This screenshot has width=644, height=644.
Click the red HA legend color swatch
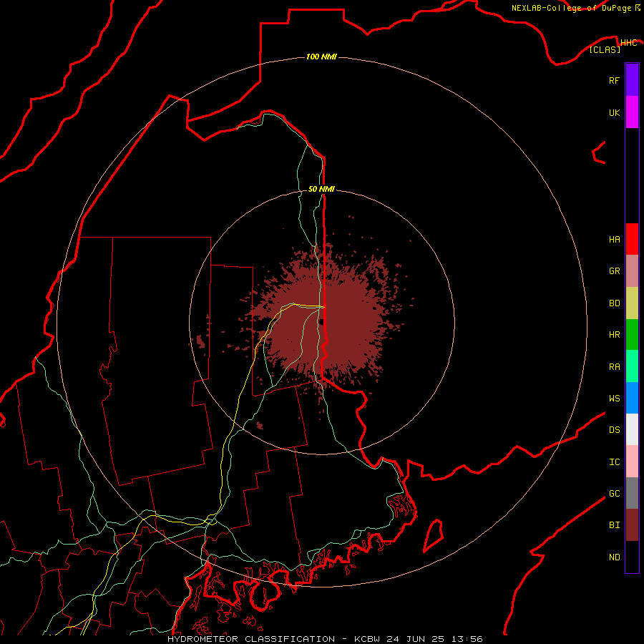coord(632,239)
